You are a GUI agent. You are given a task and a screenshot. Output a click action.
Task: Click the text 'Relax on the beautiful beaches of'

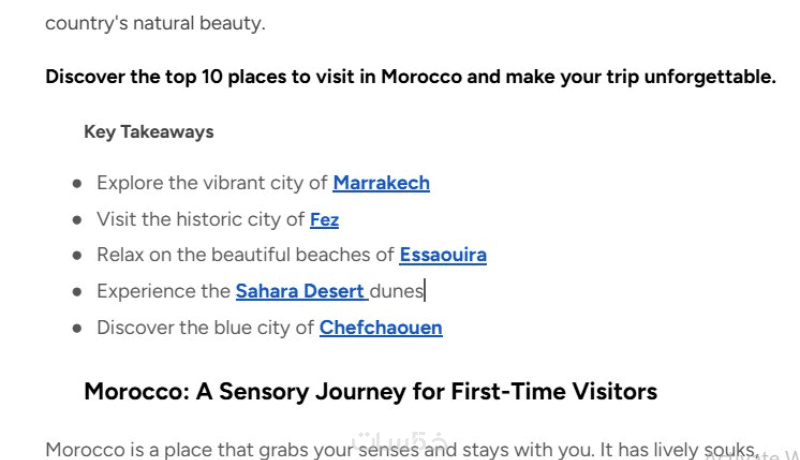(x=245, y=255)
